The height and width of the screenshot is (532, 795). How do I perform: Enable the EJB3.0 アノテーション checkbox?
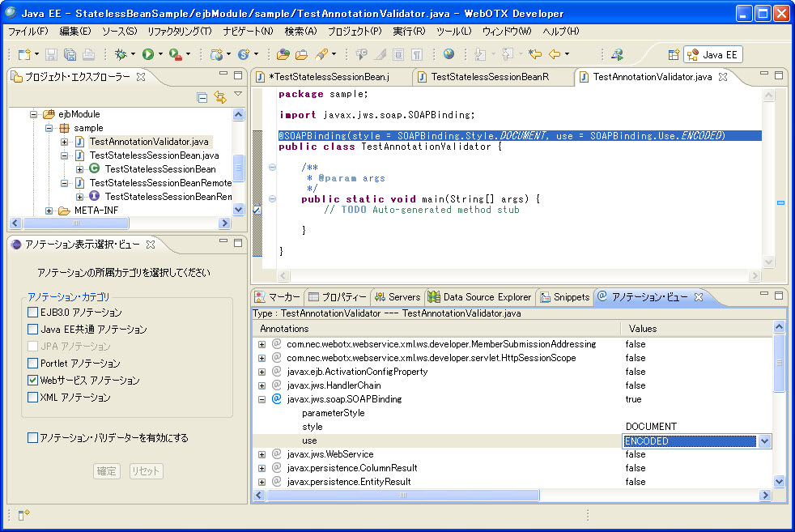(33, 313)
